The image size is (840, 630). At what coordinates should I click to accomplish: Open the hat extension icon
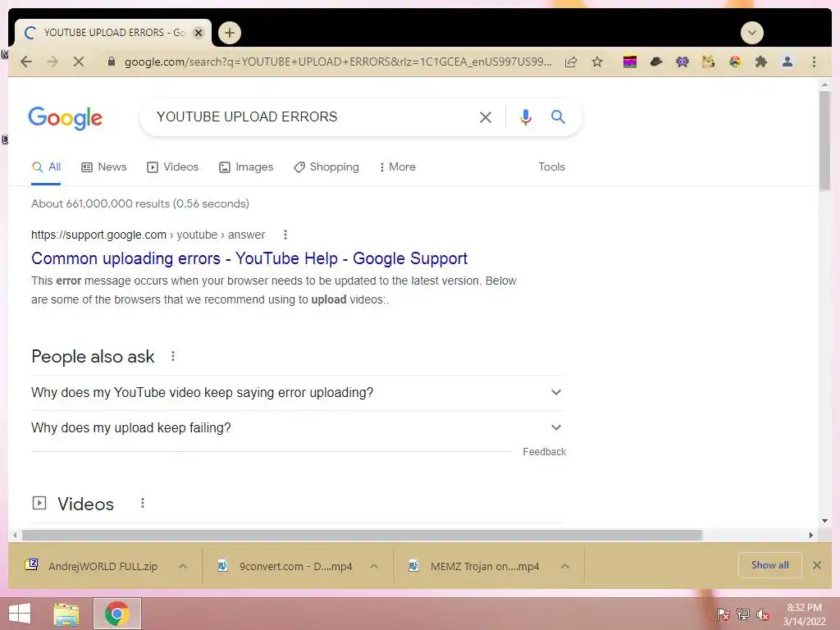pos(656,62)
